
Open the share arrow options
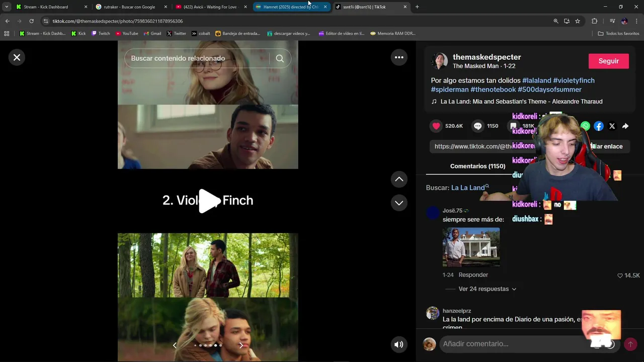(x=625, y=126)
